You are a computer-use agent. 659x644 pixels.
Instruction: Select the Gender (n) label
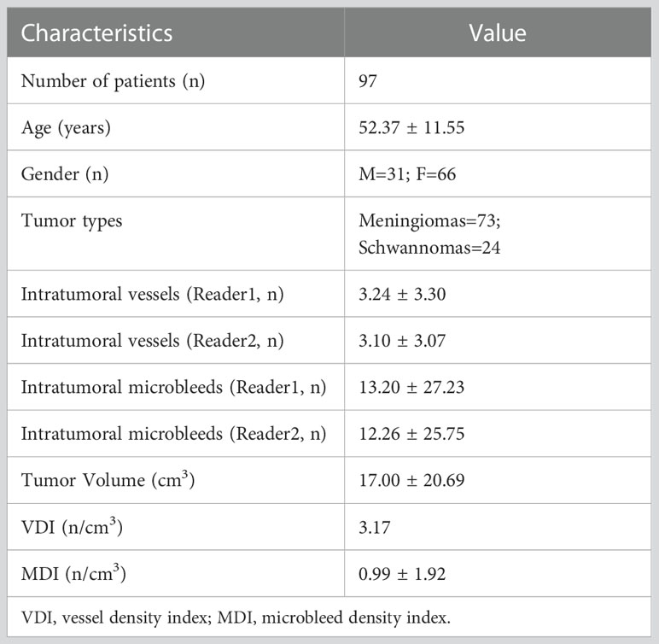click(65, 174)
